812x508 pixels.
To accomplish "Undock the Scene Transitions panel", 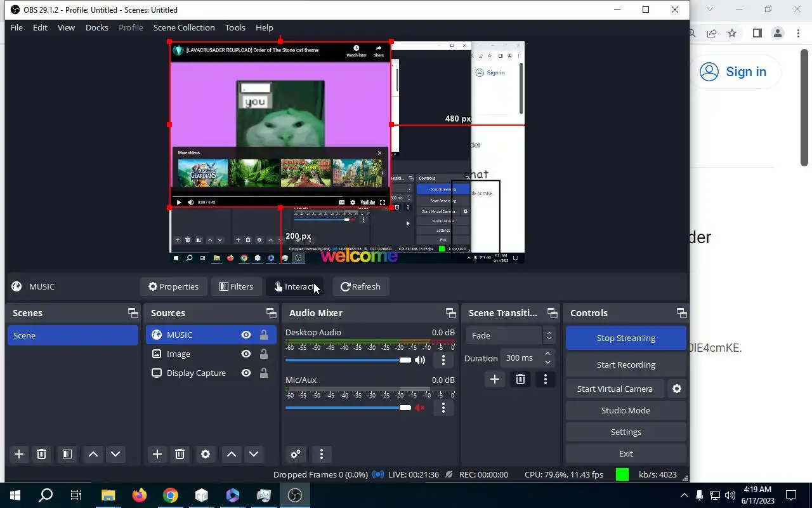I will 552,313.
